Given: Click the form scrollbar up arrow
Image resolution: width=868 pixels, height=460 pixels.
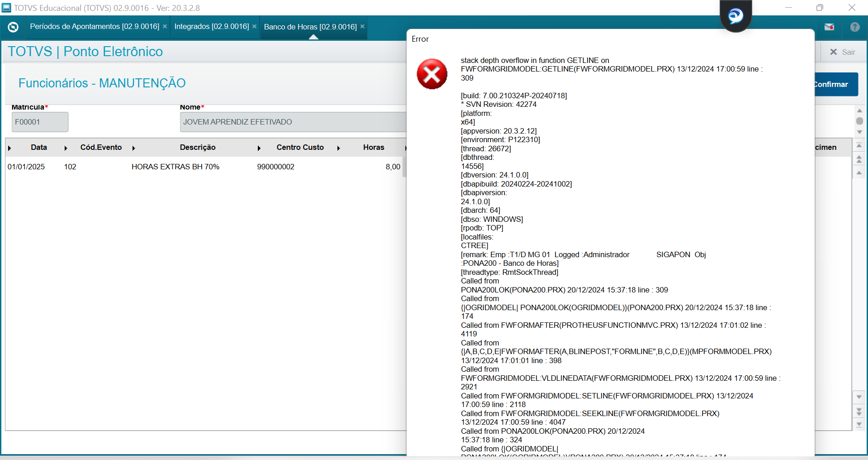Looking at the screenshot, I should (x=859, y=111).
